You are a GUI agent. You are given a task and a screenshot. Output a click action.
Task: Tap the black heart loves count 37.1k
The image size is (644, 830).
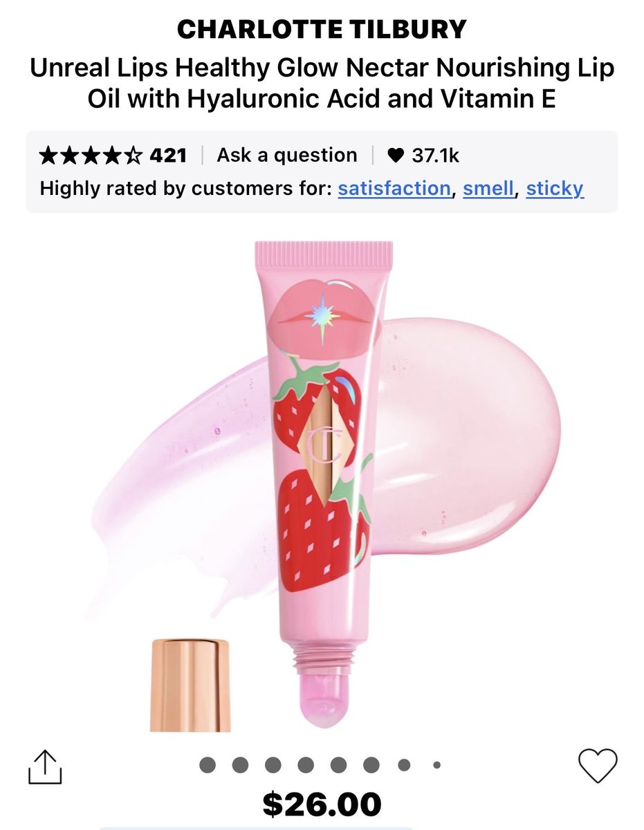click(x=423, y=156)
